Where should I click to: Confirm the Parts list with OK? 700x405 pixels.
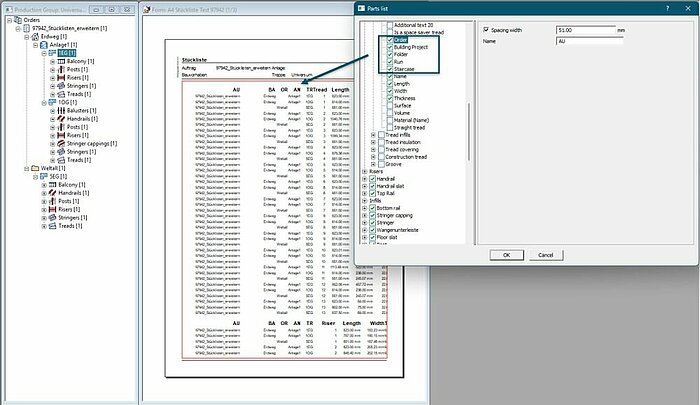click(507, 255)
